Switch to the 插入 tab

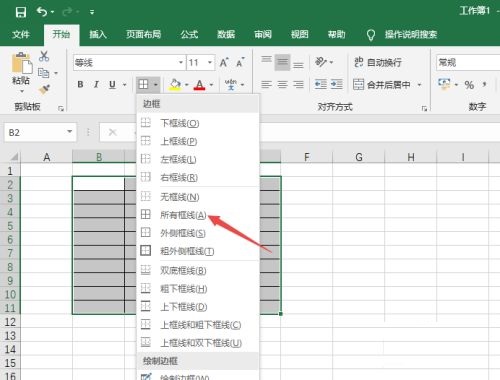[98, 34]
